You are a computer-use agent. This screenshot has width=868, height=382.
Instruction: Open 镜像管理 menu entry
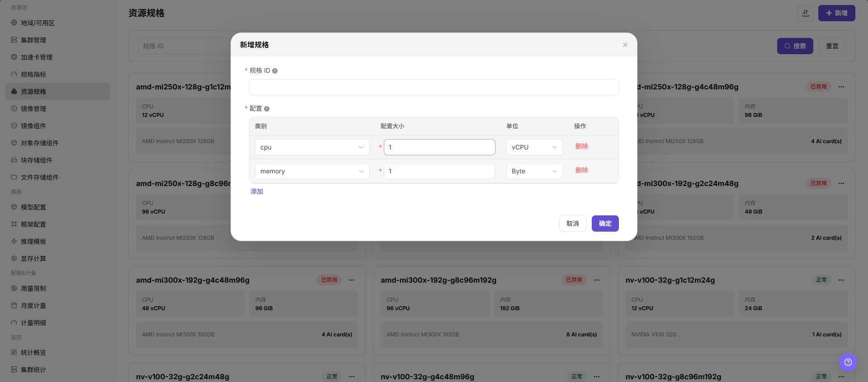pos(57,108)
